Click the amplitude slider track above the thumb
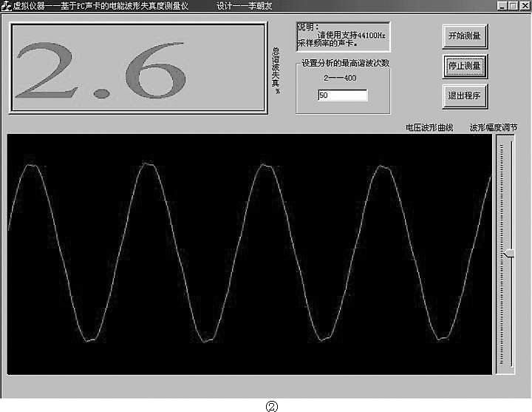532x412 pixels. pos(507,192)
